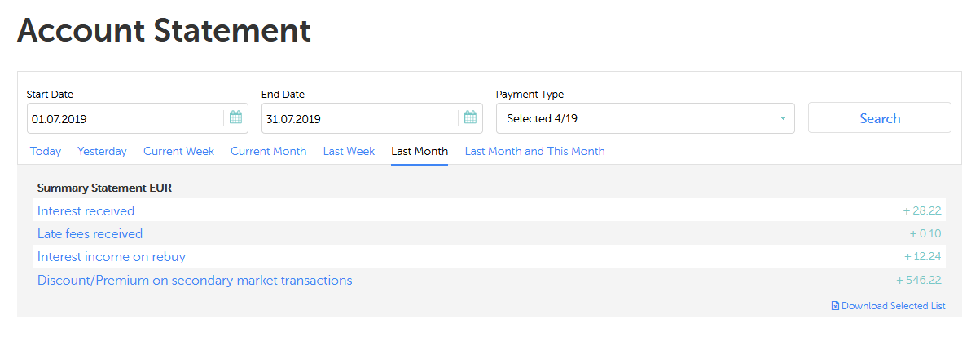Select the Today date range tab
The height and width of the screenshot is (341, 980).
click(46, 151)
